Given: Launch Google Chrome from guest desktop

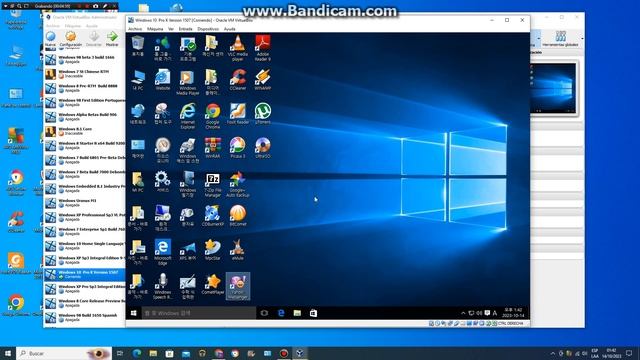Looking at the screenshot, I should pyautogui.click(x=213, y=116).
